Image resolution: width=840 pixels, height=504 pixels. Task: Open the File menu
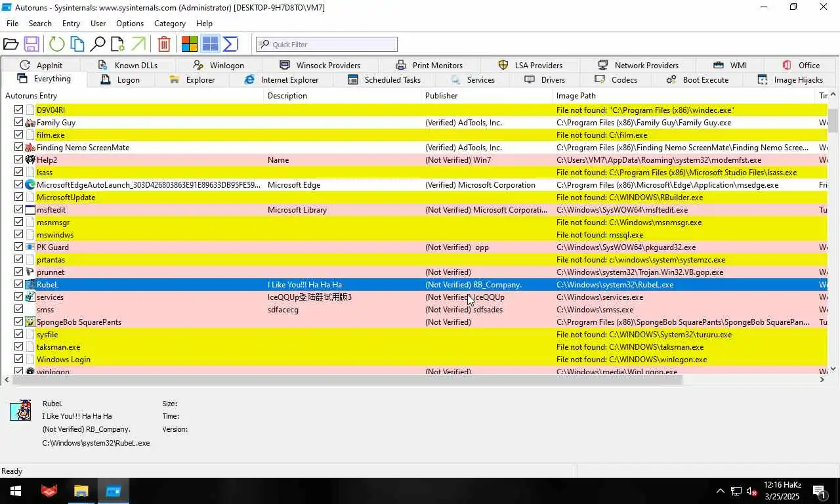tap(12, 23)
